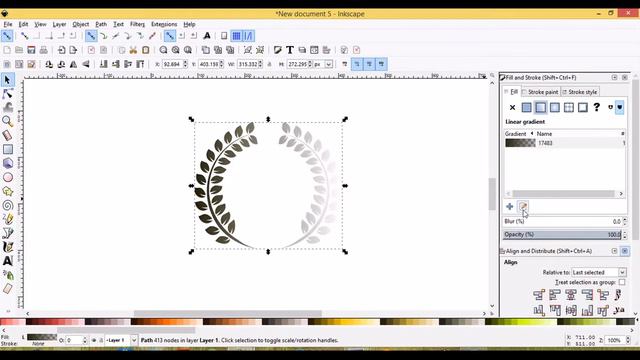Click the W width input field
The width and height of the screenshot is (640, 360).
(x=248, y=64)
